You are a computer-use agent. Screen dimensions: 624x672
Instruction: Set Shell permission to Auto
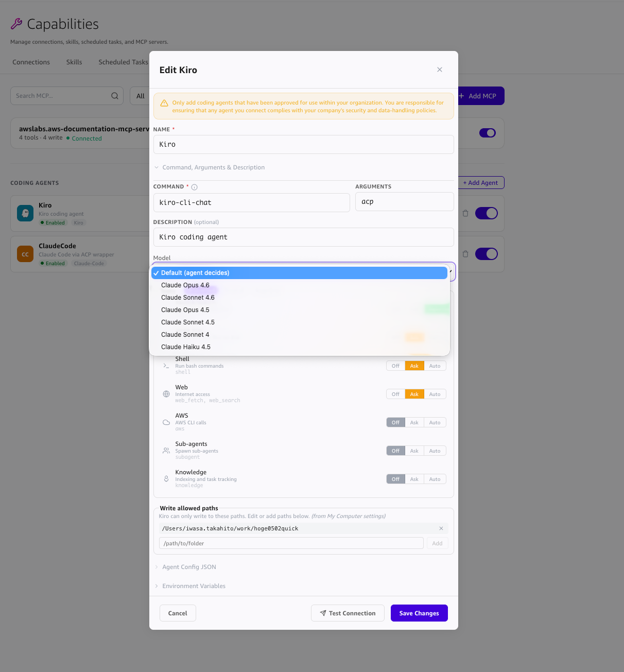(435, 366)
